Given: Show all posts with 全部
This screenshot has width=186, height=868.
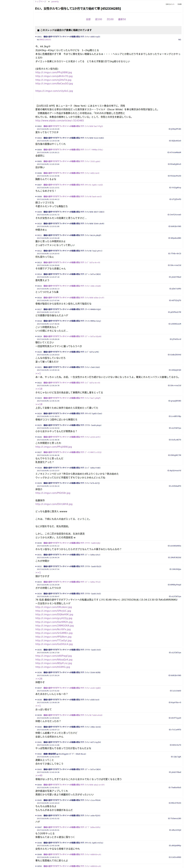Looking at the screenshot, I should click(88, 19).
